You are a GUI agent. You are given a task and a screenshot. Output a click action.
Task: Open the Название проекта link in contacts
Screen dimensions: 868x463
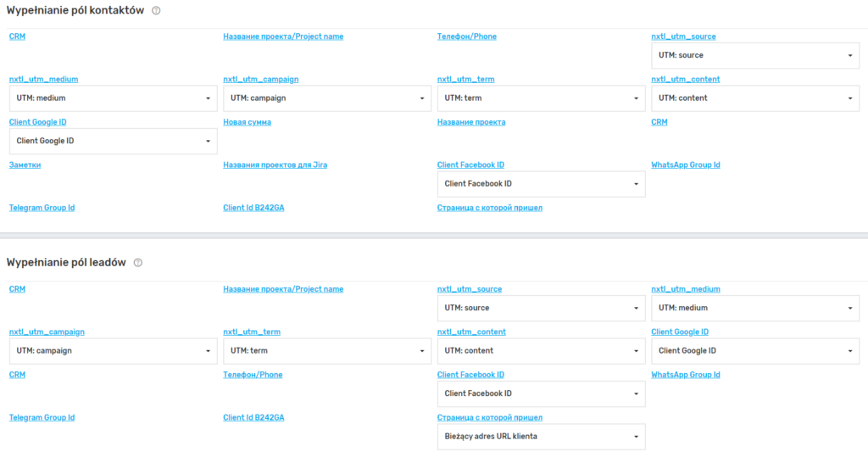coord(471,122)
